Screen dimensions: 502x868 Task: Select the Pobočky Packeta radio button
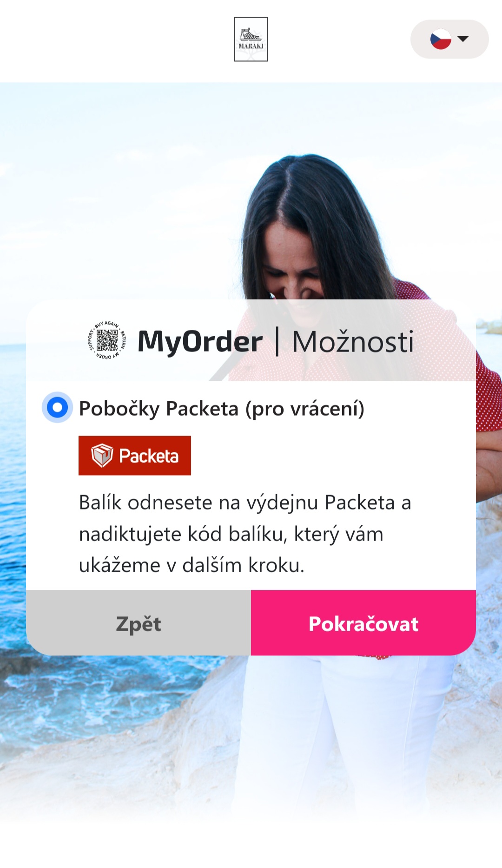tap(58, 408)
